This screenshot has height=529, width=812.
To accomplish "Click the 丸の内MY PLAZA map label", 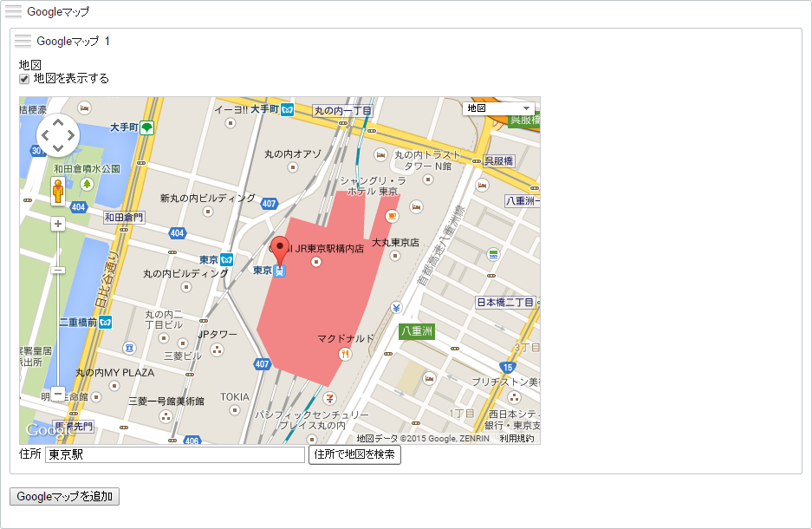I will 115,373.
